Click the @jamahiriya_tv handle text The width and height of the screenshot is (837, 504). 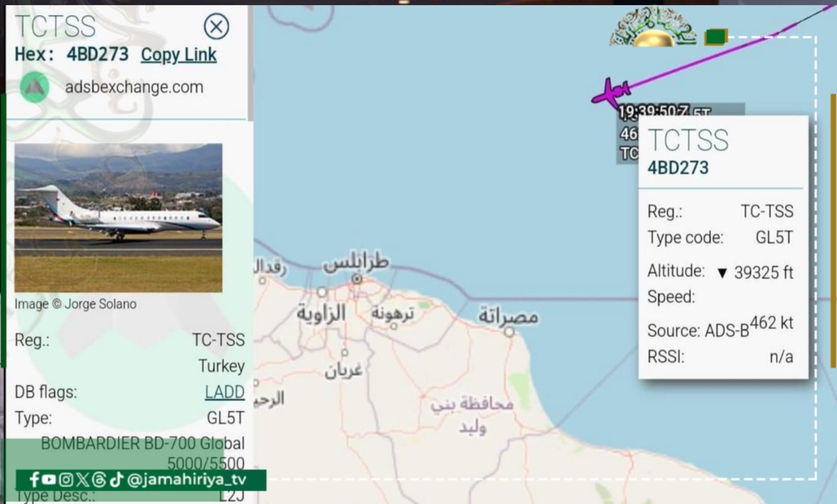click(x=186, y=479)
